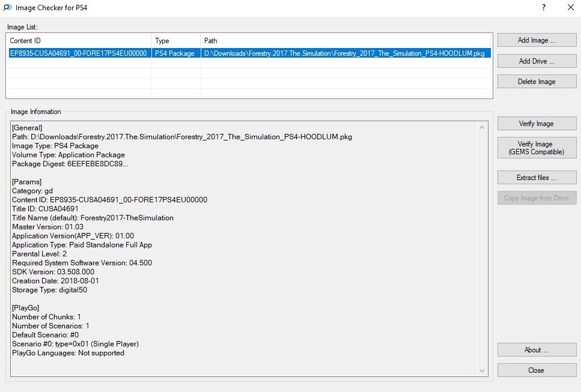The width and height of the screenshot is (581, 392).
Task: Click the Image Checker app icon in the title bar
Action: [7, 7]
